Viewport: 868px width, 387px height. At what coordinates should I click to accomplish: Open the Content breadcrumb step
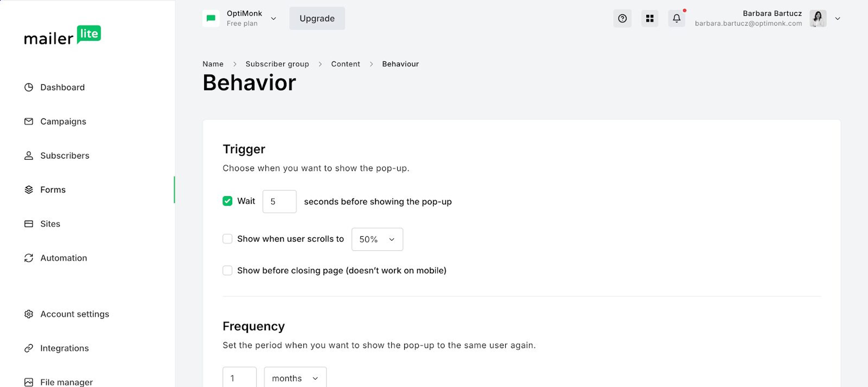pos(345,64)
